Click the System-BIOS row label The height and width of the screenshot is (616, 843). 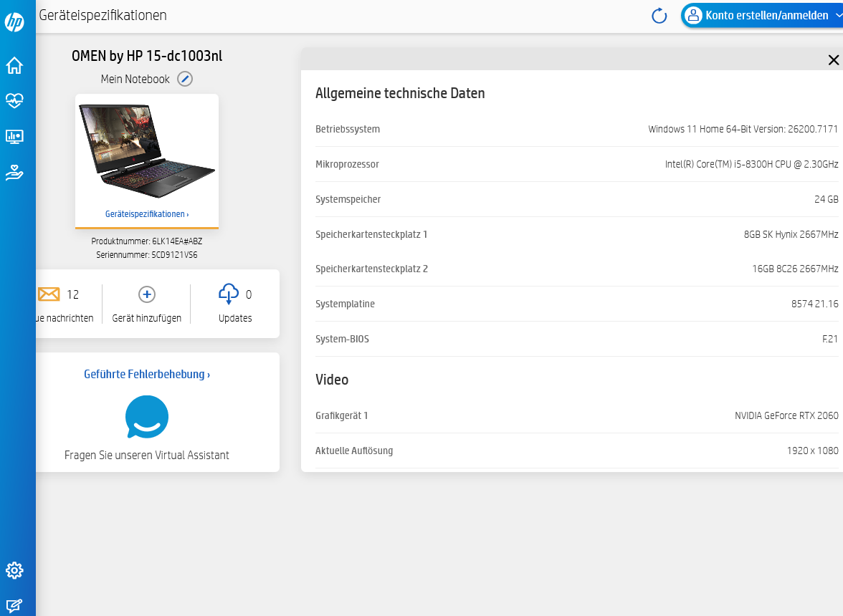[x=342, y=339]
